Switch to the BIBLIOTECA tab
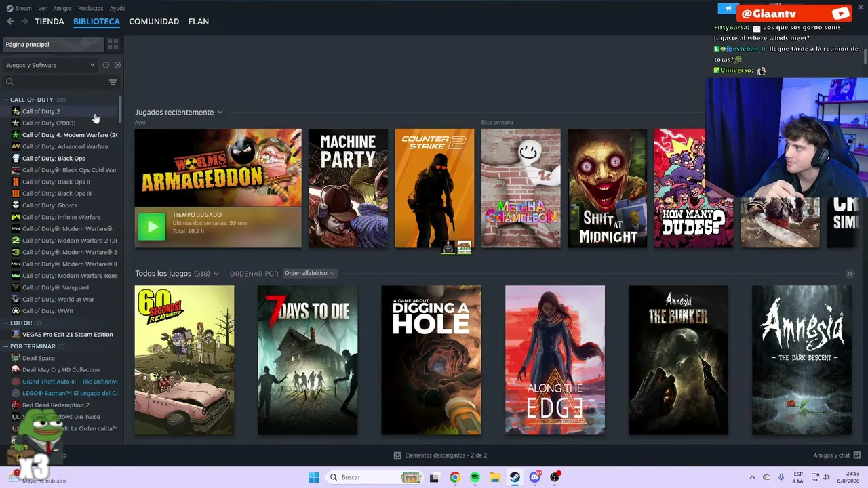Image resolution: width=868 pixels, height=488 pixels. tap(96, 22)
